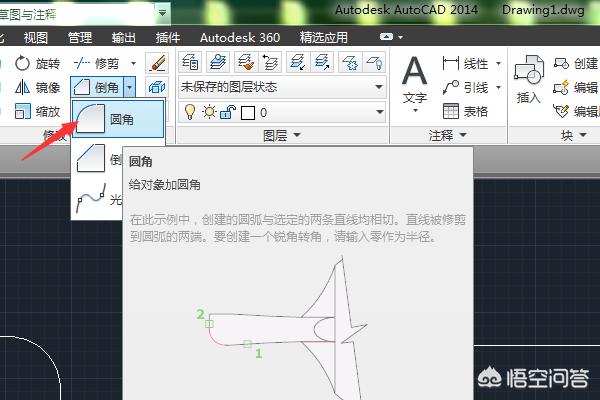Toggle the layer on/off lightbulb icon
Viewport: 600px width, 400px height.
(190, 112)
